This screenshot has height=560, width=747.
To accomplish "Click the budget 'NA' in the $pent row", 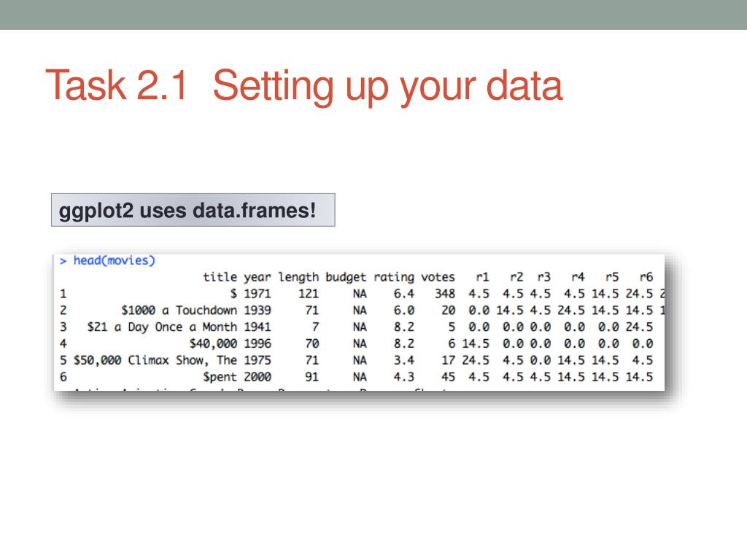I will click(360, 377).
